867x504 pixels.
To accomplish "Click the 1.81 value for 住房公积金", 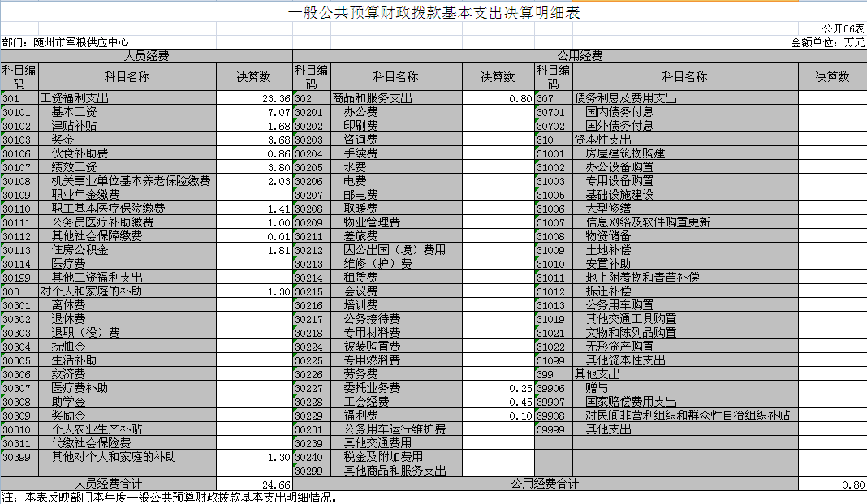I will pos(254,250).
